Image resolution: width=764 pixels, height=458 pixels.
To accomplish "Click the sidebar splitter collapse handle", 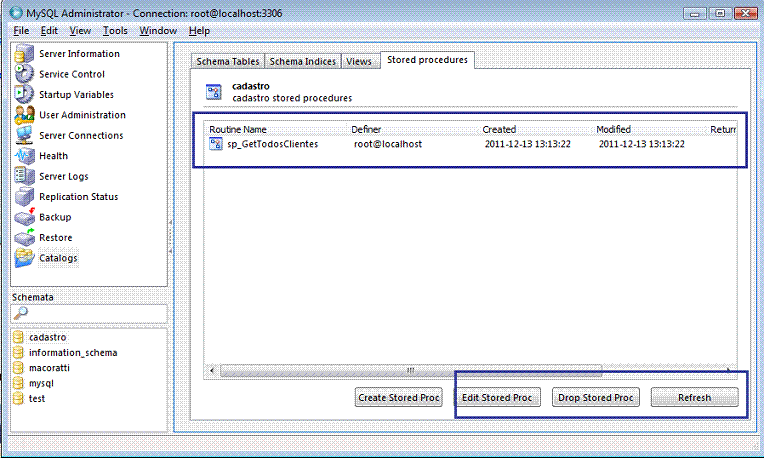I will coord(171,237).
